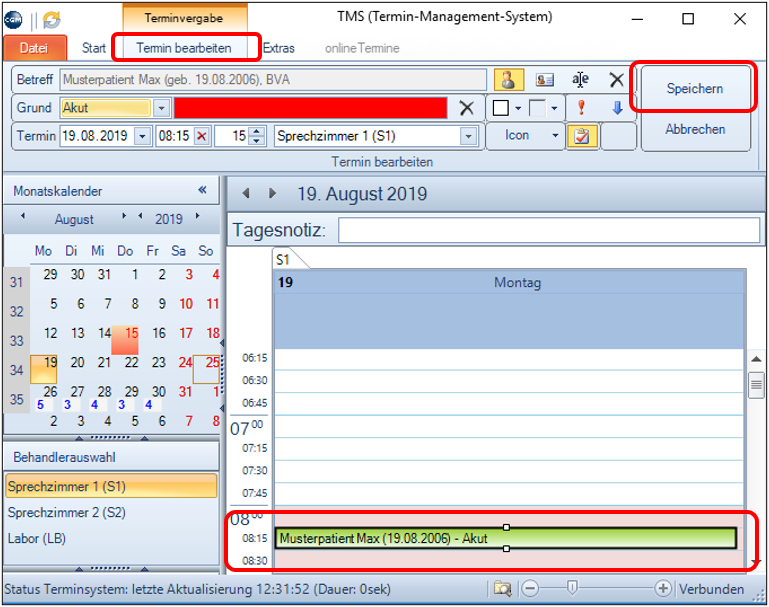Click the red Grund color bar

[310, 108]
